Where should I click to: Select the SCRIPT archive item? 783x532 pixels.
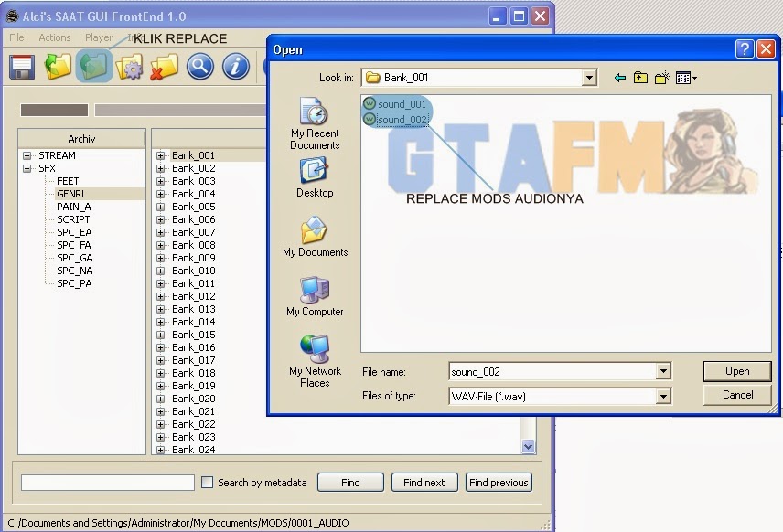click(x=73, y=219)
